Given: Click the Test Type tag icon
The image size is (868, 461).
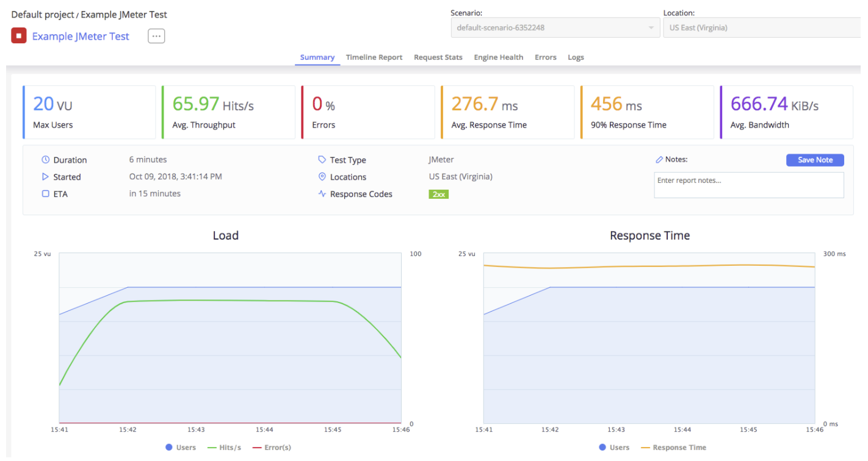Looking at the screenshot, I should tap(322, 160).
